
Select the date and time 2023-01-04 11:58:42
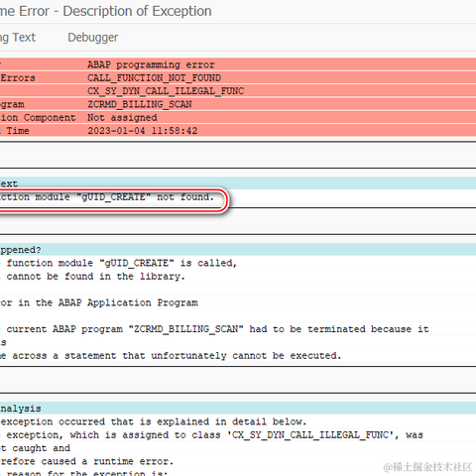point(143,131)
